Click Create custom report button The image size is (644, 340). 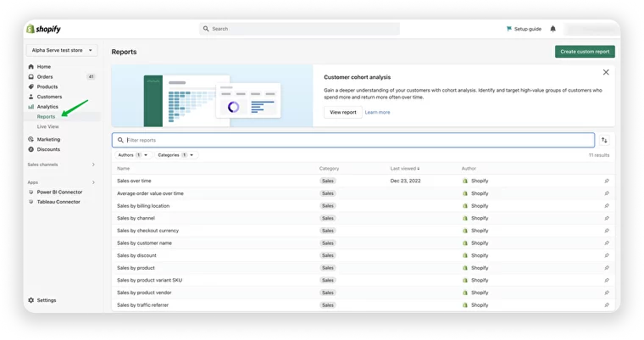585,52
